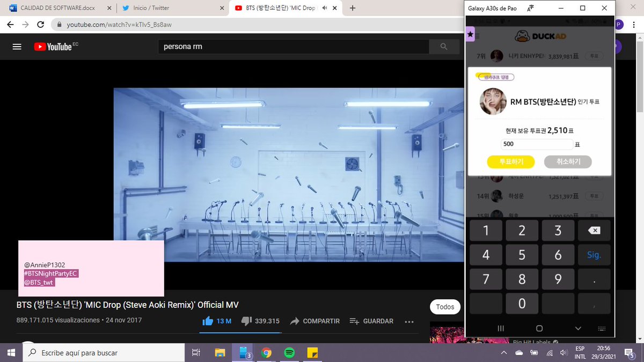This screenshot has height=362, width=644.
Task: Open Your Phone app on taskbar
Action: [244, 352]
